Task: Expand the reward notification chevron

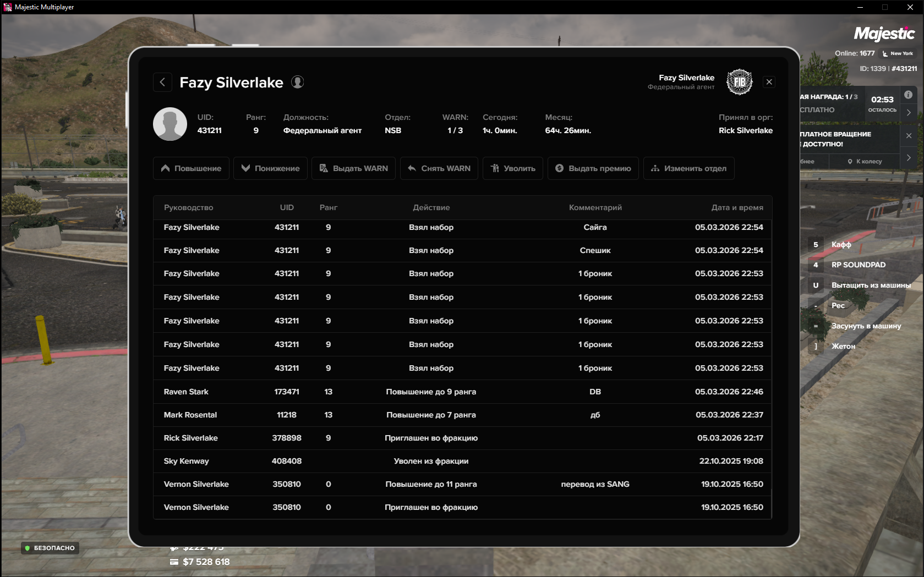Action: (x=908, y=112)
